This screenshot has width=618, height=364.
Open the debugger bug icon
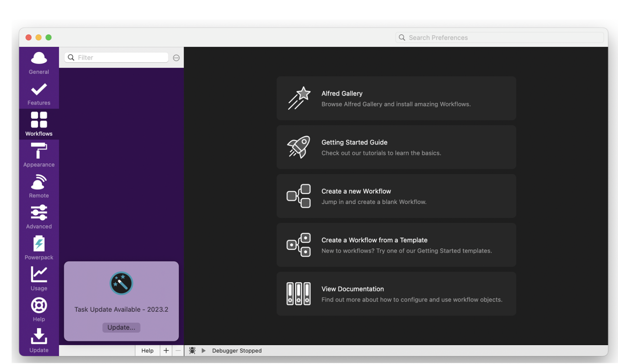coord(192,351)
